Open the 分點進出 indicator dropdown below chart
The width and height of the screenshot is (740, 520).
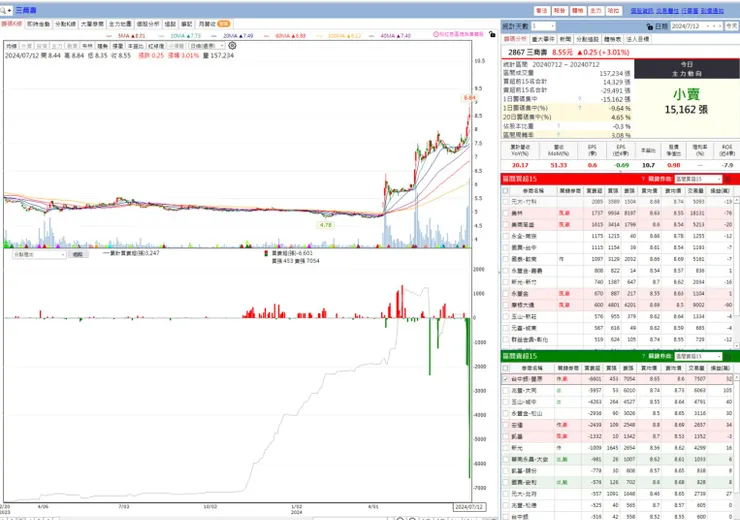point(39,254)
